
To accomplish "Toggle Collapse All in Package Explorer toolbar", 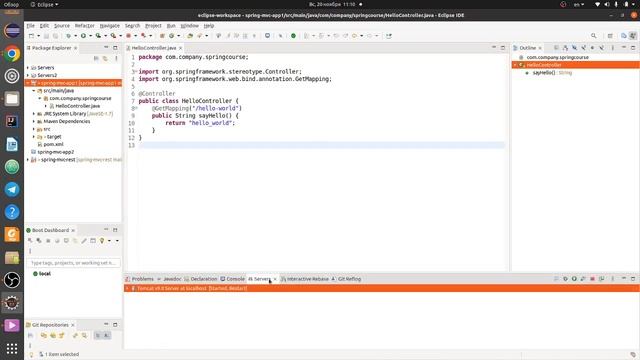I will click(96, 59).
